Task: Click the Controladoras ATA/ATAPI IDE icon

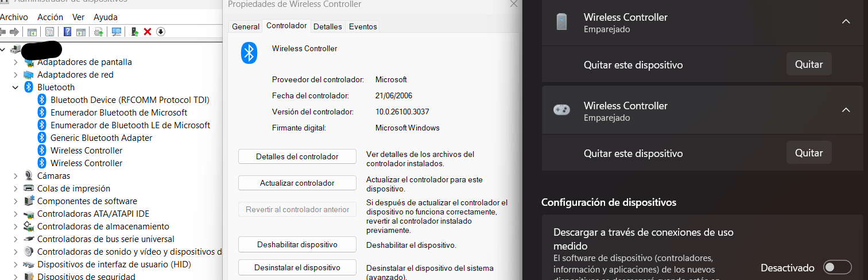Action: [29, 214]
